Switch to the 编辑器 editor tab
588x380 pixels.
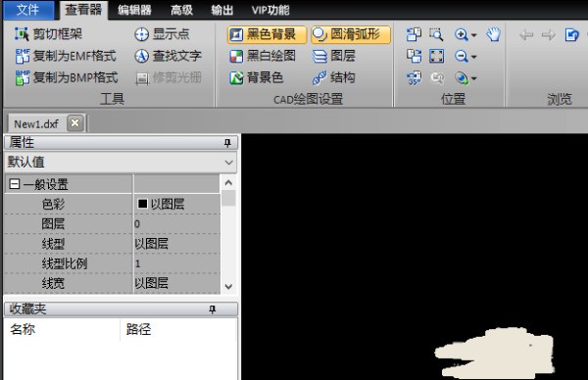pyautogui.click(x=134, y=10)
